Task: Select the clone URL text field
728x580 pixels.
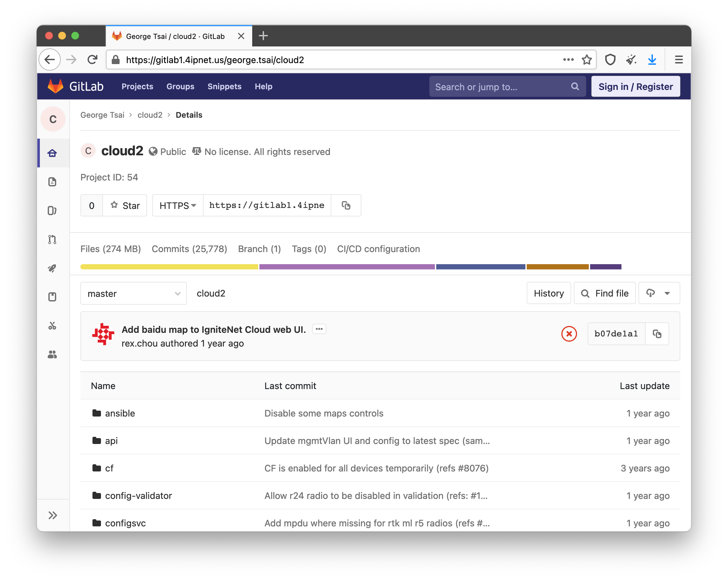Action: tap(267, 205)
